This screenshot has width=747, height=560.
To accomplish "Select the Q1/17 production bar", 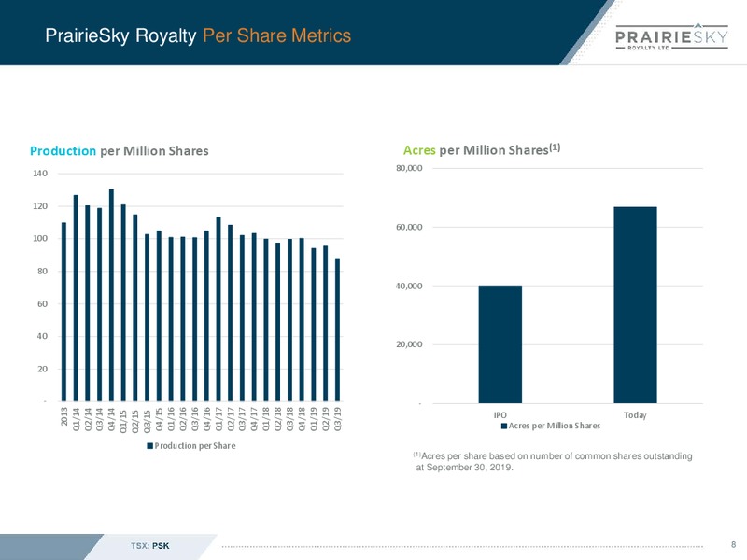I will [x=218, y=309].
